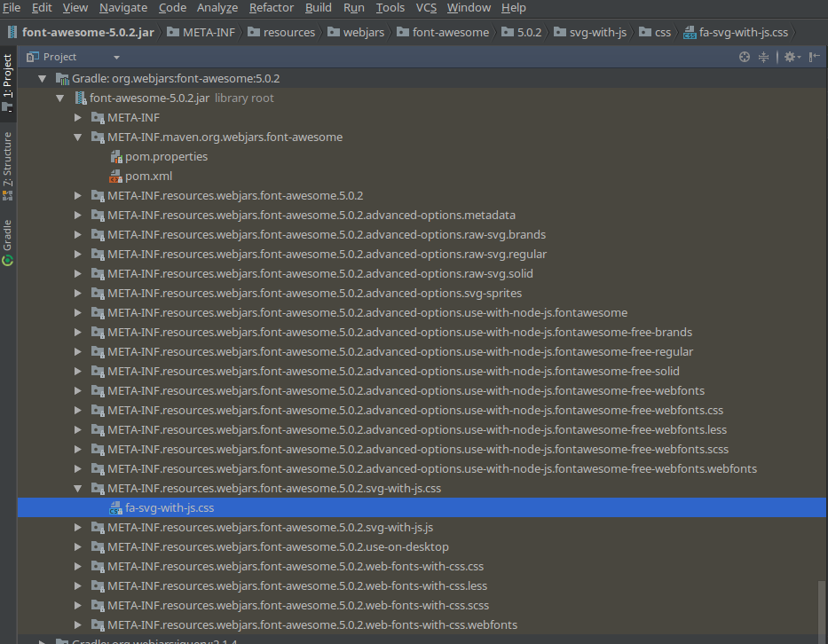828x644 pixels.
Task: Collapse META-INF.maven.org.webjars.font-awesome package
Action: 77,137
